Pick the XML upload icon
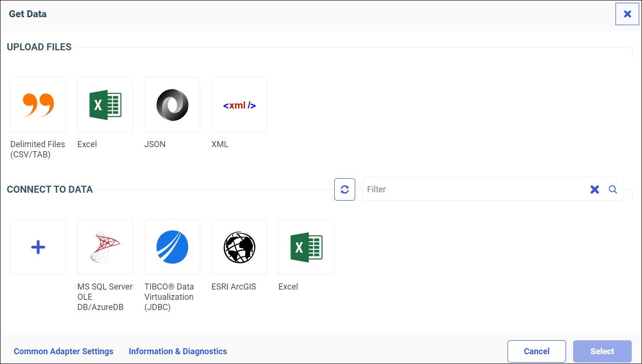642x364 pixels. pyautogui.click(x=239, y=105)
